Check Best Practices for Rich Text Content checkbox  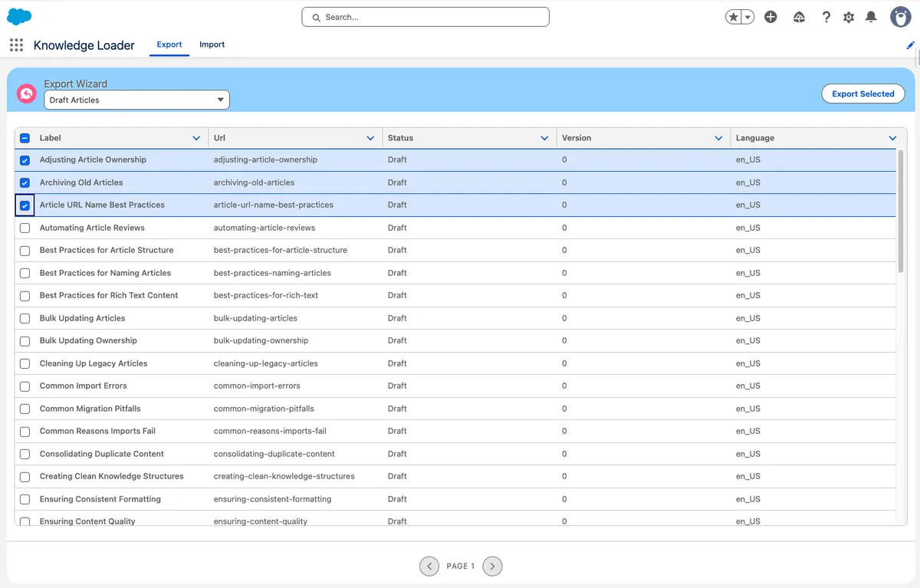click(x=25, y=295)
